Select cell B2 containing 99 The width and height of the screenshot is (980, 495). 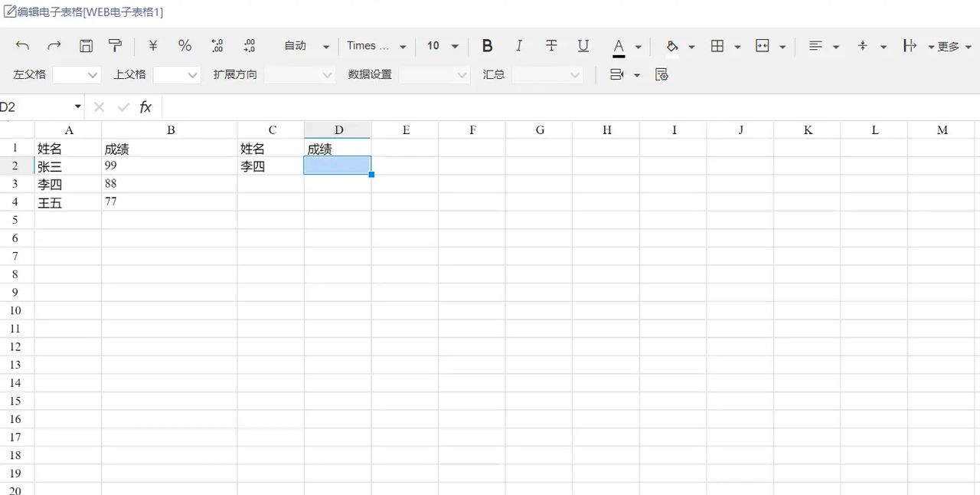(x=170, y=166)
